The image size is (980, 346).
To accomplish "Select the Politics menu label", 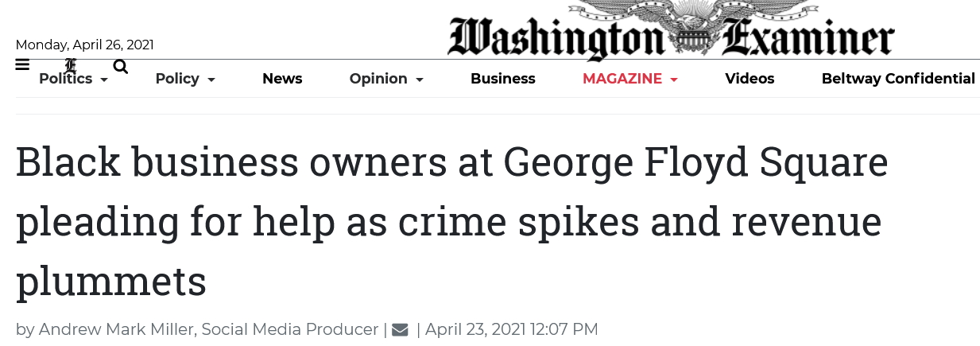I will click(66, 79).
